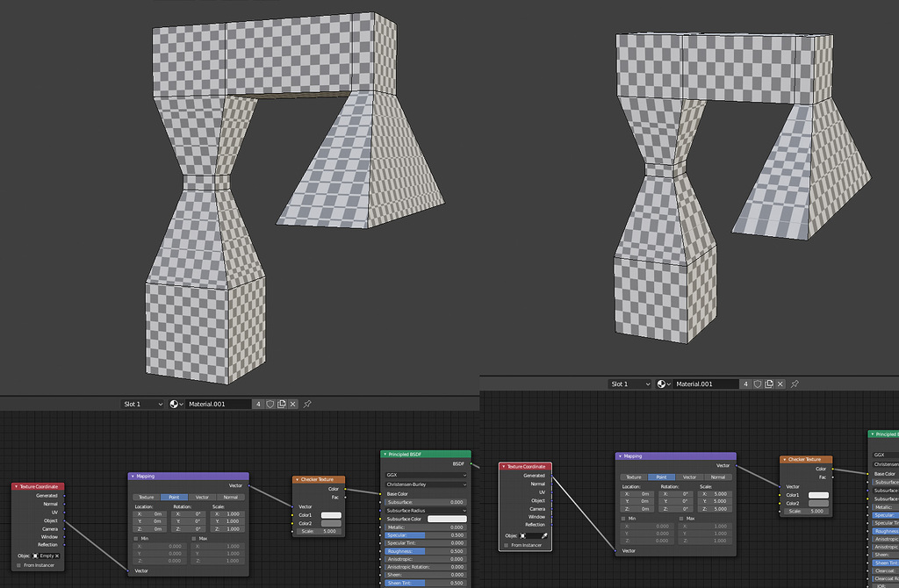Toggle the pin icon in left node editor
Image resolution: width=899 pixels, height=588 pixels.
(307, 404)
